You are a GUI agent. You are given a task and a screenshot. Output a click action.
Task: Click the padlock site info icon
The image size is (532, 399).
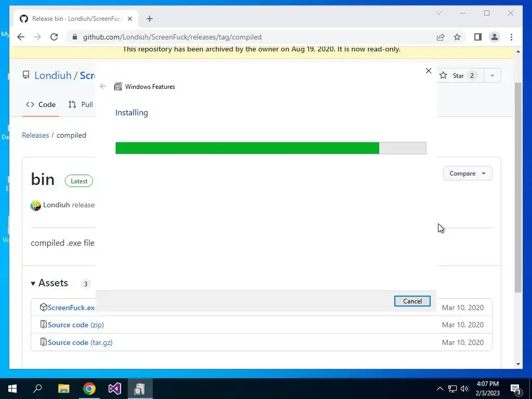[75, 37]
